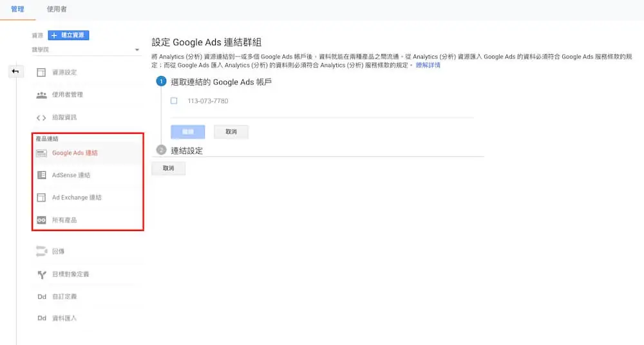The image size is (644, 345).
Task: Click the 設定 Google Ads 連結群組 title
Action: point(207,42)
